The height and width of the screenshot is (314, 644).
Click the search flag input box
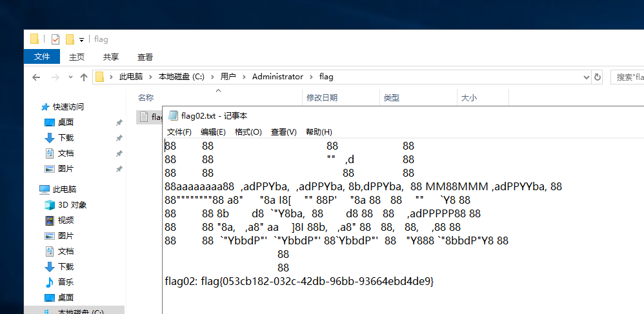point(627,77)
